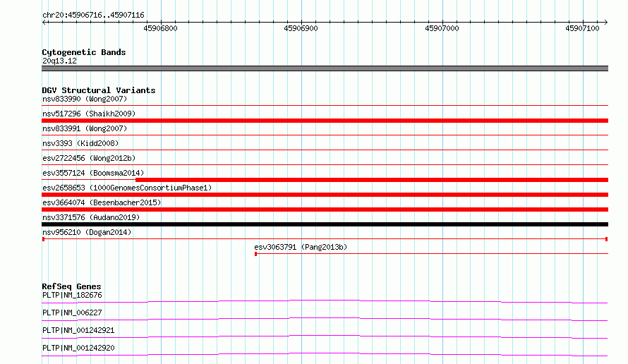Open esv3063791 (Pang2013b) variant label
Viewport: 628px width, 364px height.
pos(301,247)
